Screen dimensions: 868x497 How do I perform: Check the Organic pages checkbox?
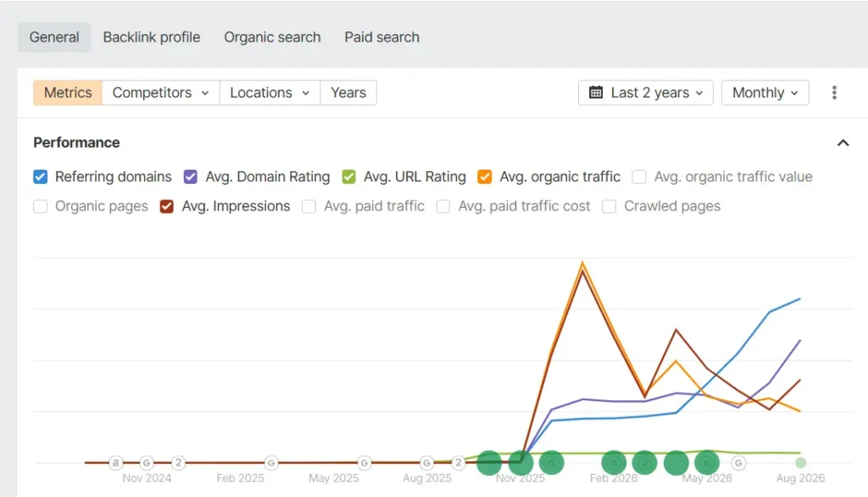41,206
